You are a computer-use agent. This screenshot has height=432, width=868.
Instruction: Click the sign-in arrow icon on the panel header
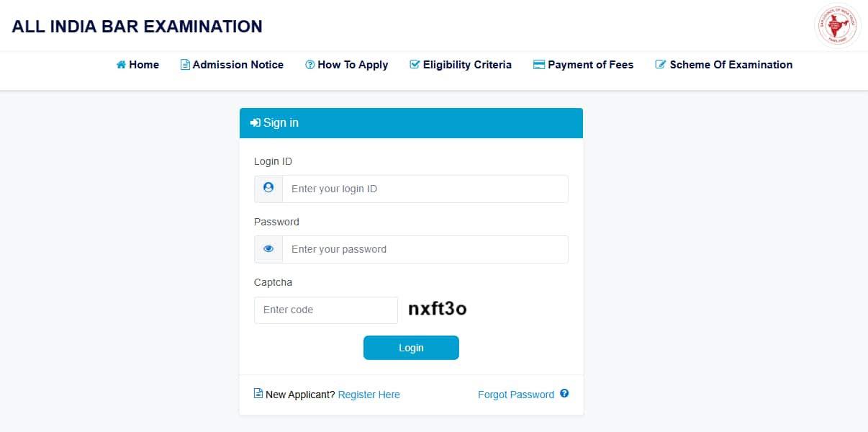click(256, 122)
